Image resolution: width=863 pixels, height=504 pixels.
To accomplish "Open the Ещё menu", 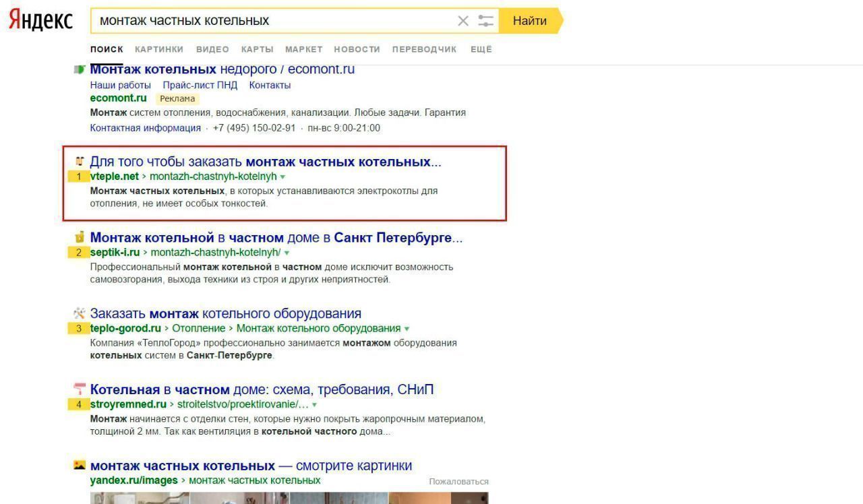I will pyautogui.click(x=481, y=49).
